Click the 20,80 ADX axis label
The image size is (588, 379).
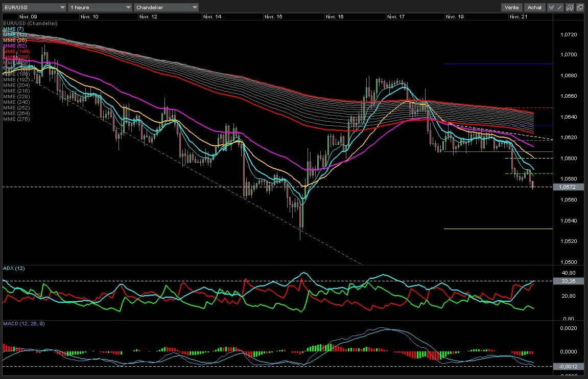coord(569,296)
